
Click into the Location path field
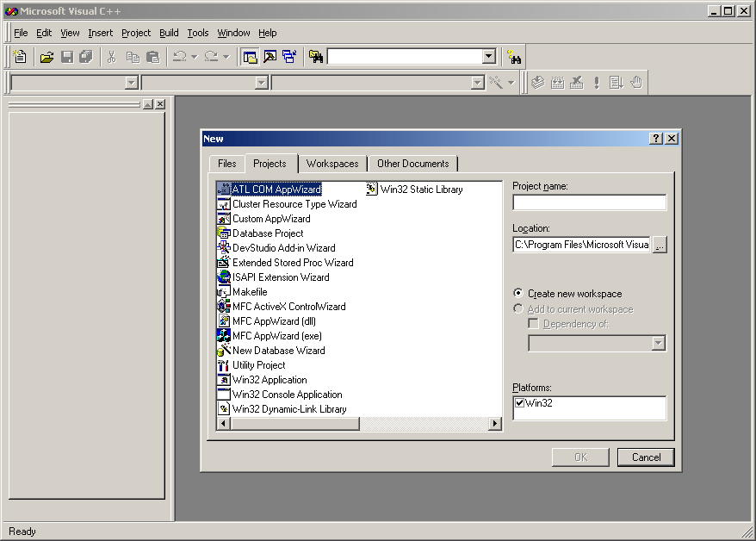[x=581, y=245]
